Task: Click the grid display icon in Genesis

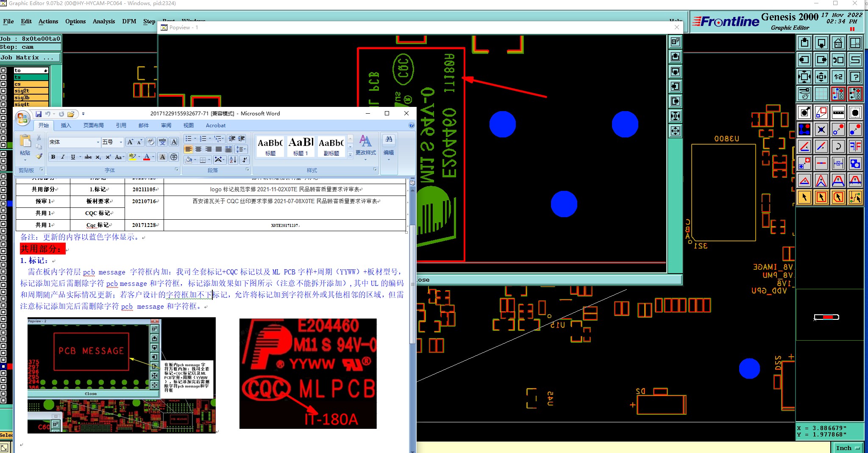Action: coord(821,93)
